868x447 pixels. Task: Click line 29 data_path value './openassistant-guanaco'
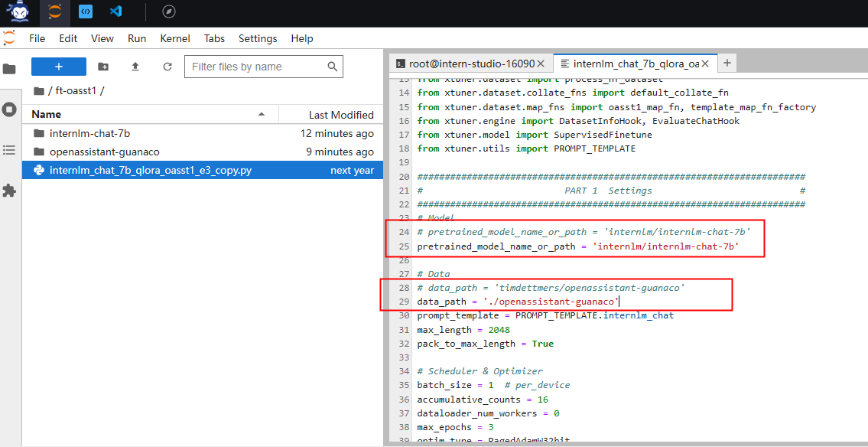click(x=551, y=302)
